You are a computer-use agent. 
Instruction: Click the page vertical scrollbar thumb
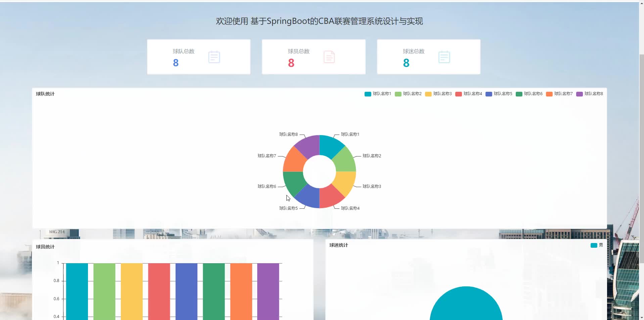[x=641, y=158]
